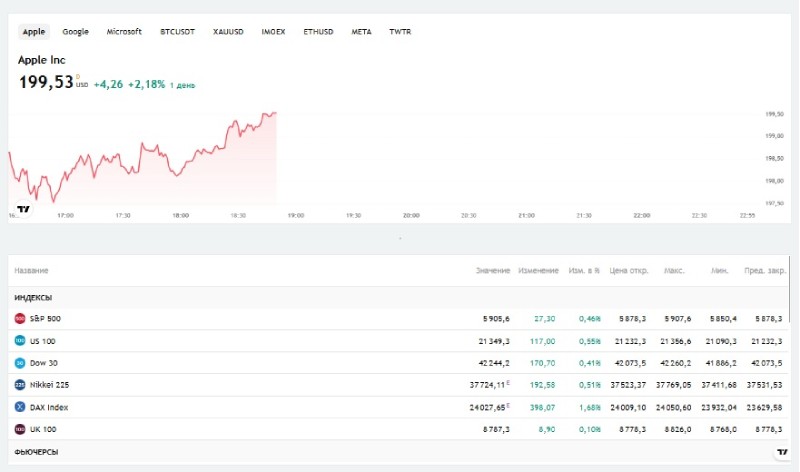Image resolution: width=800 pixels, height=472 pixels.
Task: Click the +2,18% percent change
Action: [146, 84]
